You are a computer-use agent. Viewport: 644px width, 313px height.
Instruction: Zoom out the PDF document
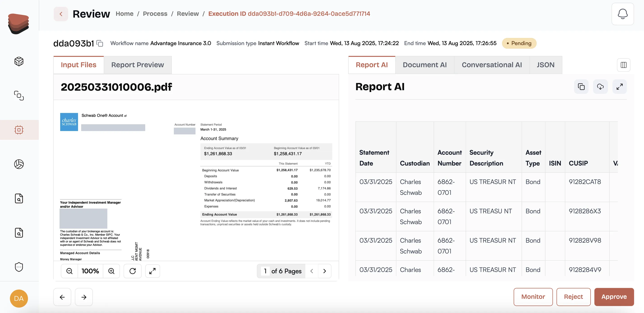point(69,271)
